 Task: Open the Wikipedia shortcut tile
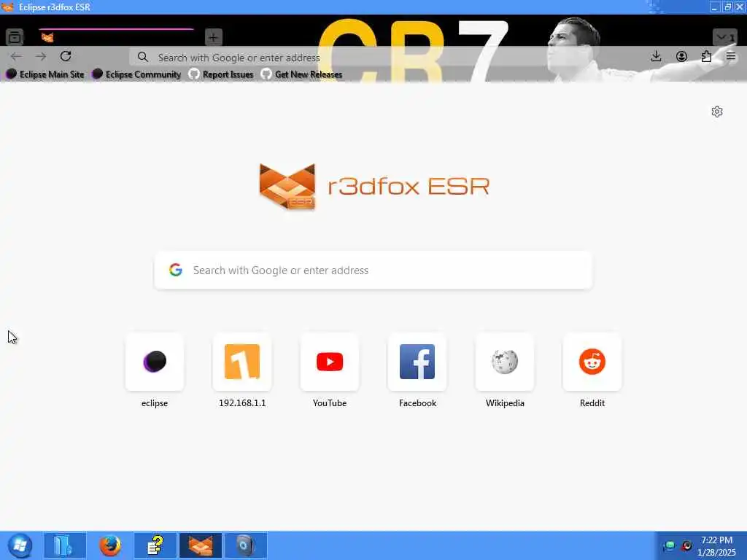(505, 362)
